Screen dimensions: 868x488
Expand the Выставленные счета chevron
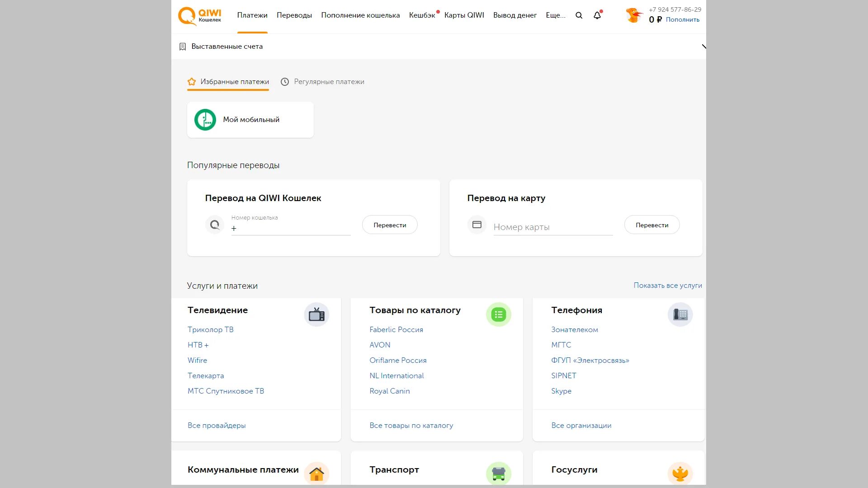point(703,47)
